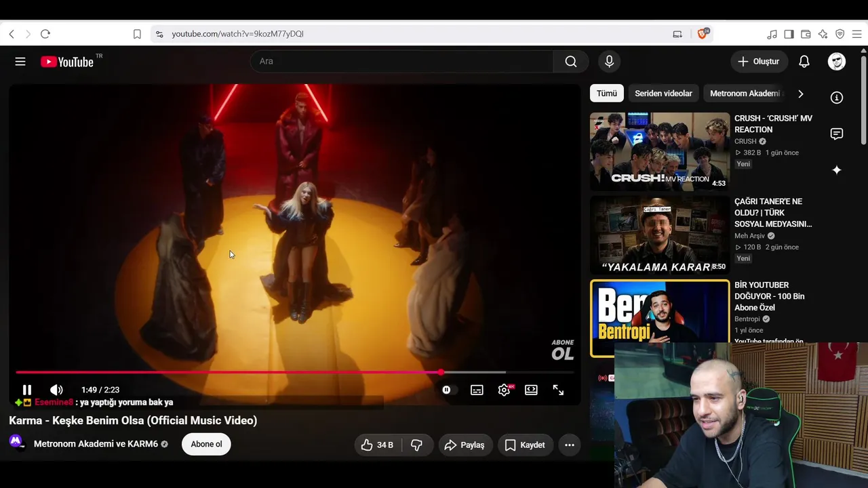Subscribe with the Abone ol button

pos(206,445)
